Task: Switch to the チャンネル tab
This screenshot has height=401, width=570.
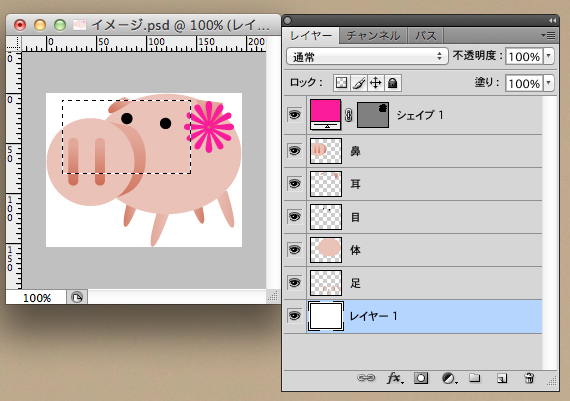Action: tap(373, 36)
